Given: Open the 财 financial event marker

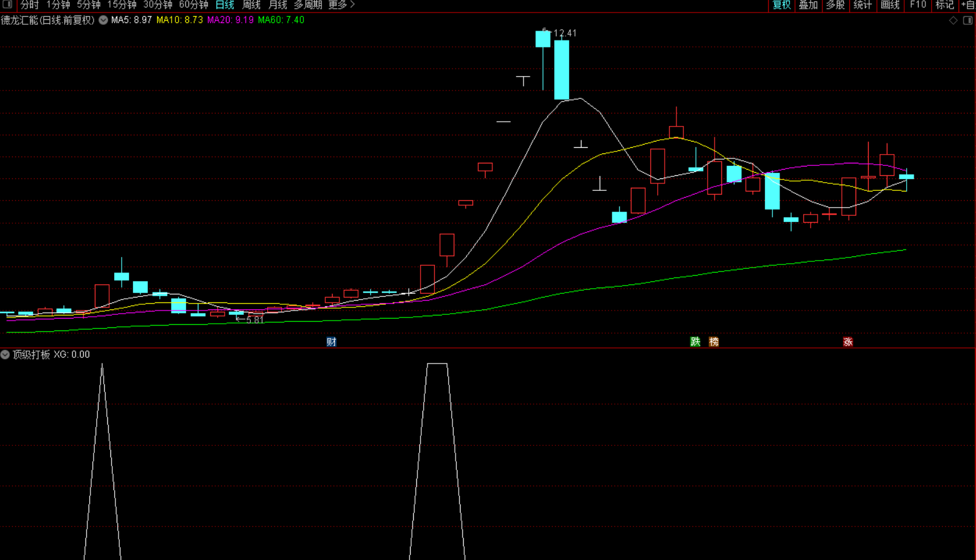Looking at the screenshot, I should (331, 342).
